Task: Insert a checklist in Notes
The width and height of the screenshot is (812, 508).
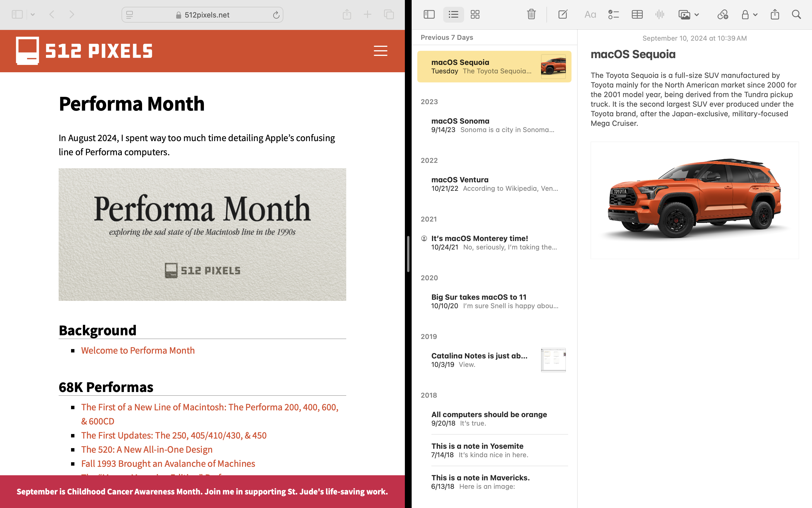Action: (x=613, y=14)
